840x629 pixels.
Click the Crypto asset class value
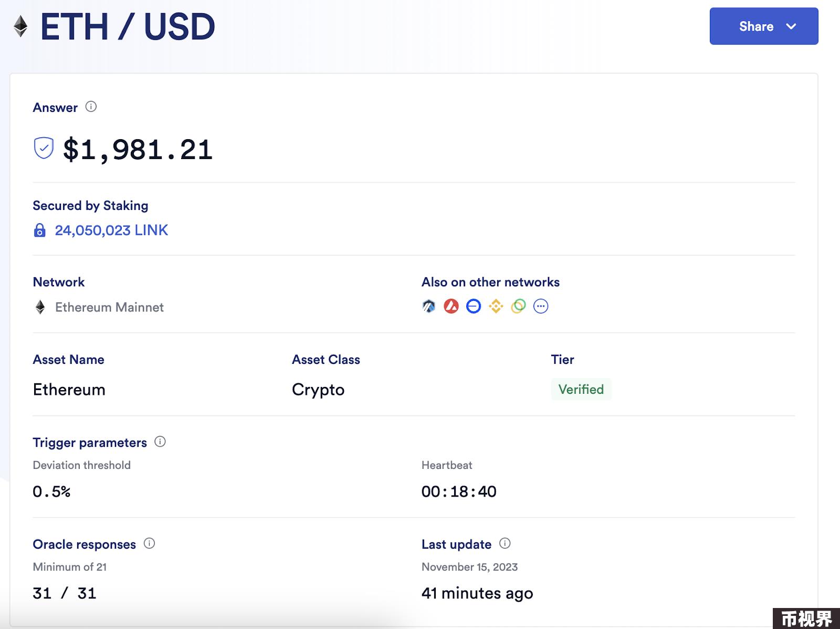point(318,390)
